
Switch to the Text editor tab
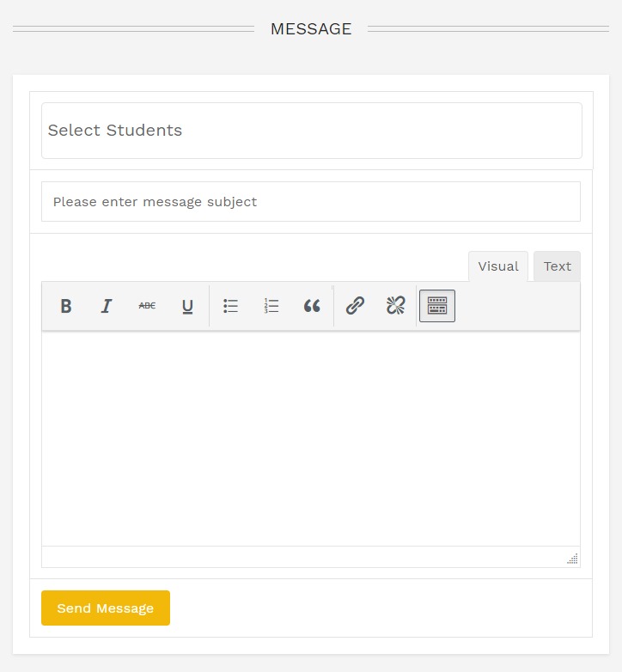coord(557,266)
